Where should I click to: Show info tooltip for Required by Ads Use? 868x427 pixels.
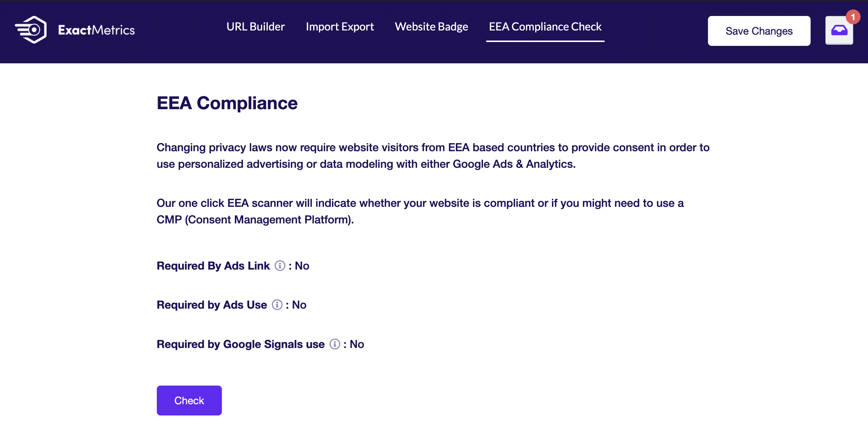(x=277, y=305)
